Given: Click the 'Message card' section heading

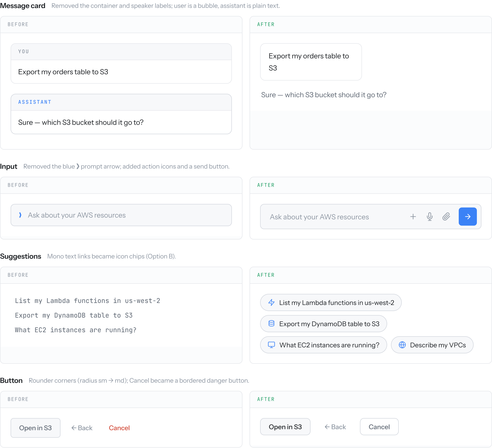Looking at the screenshot, I should click(x=23, y=6).
